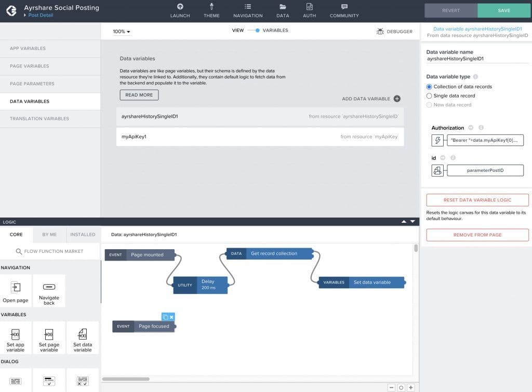This screenshot has height=392, width=532.
Task: Open the Bearer authorization formula field
Action: coord(485,140)
